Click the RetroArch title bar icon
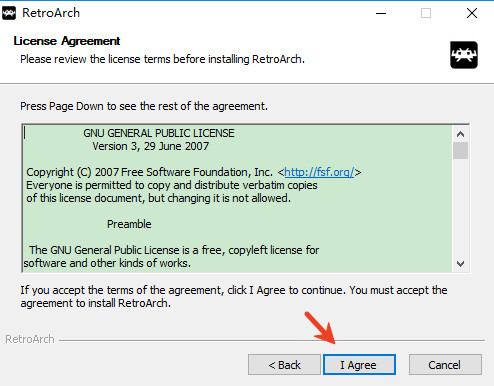Screen dimensions: 494x386 (9, 13)
